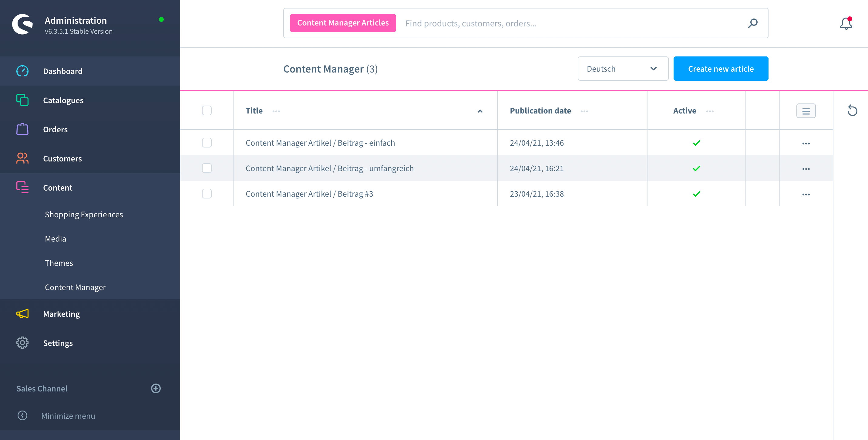Open the Dashboard speedometer icon
Viewport: 868px width, 440px height.
22,71
